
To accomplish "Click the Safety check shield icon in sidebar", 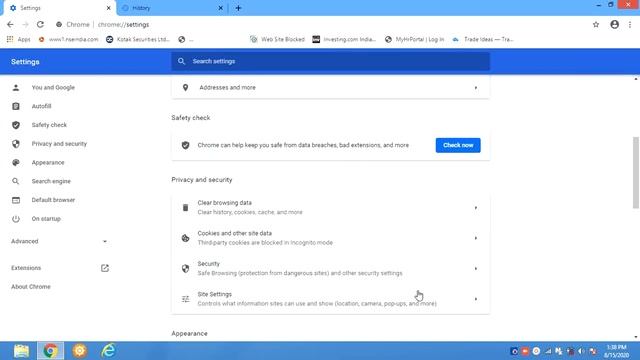I will 16,125.
